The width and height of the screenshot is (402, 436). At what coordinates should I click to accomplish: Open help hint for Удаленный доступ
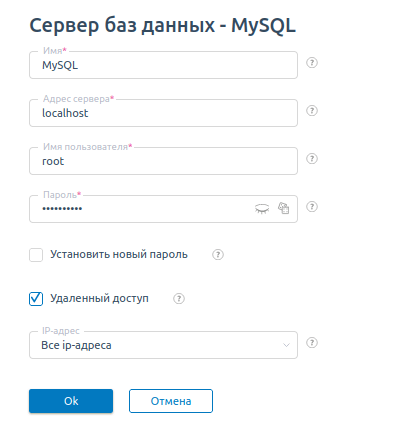tap(179, 299)
